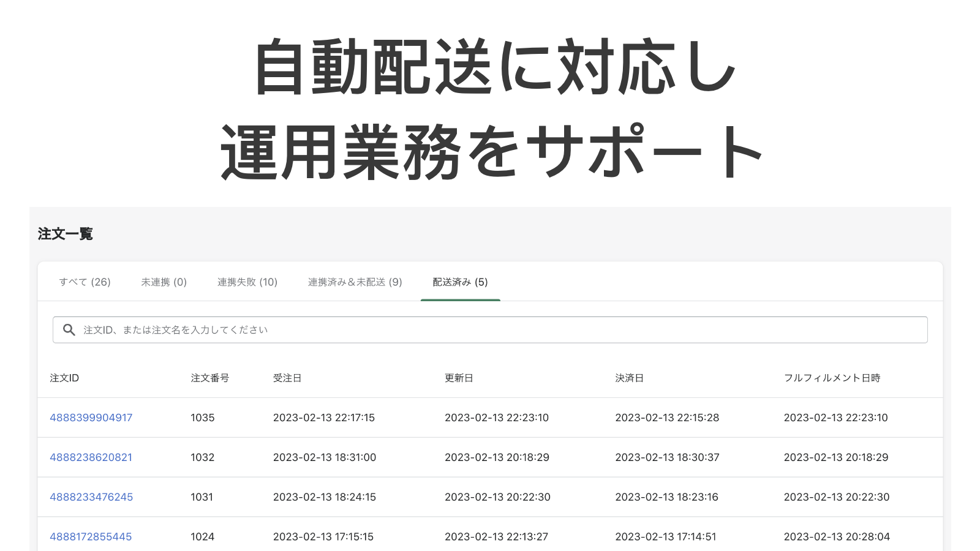Switch to the すべて (26) tab

coord(85,282)
